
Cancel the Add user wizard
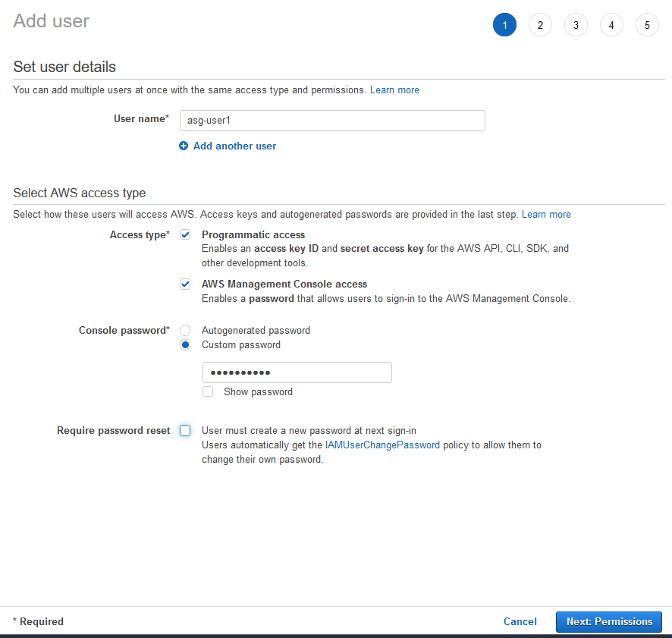point(520,621)
